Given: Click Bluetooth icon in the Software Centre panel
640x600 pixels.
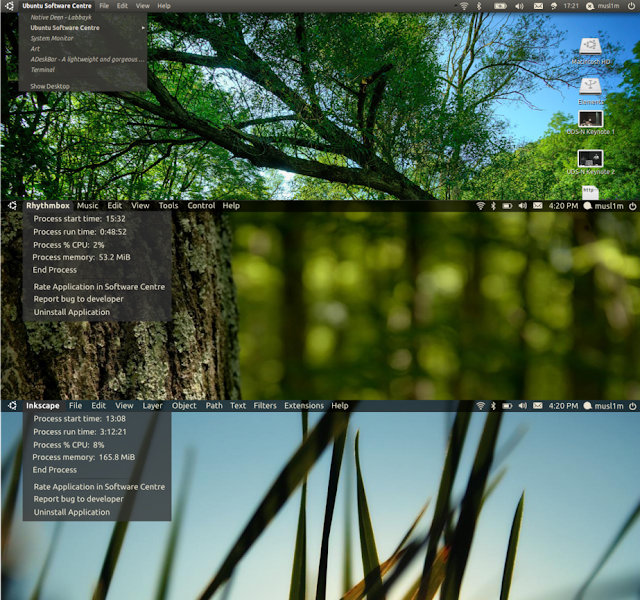Looking at the screenshot, I should coord(480,6).
